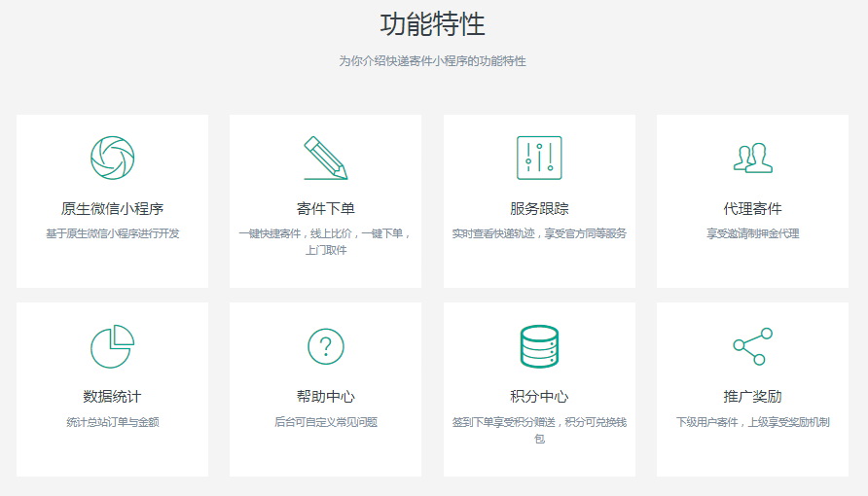The height and width of the screenshot is (496, 868).
Task: Click the description 享受邀请制押金代理
Action: click(752, 234)
